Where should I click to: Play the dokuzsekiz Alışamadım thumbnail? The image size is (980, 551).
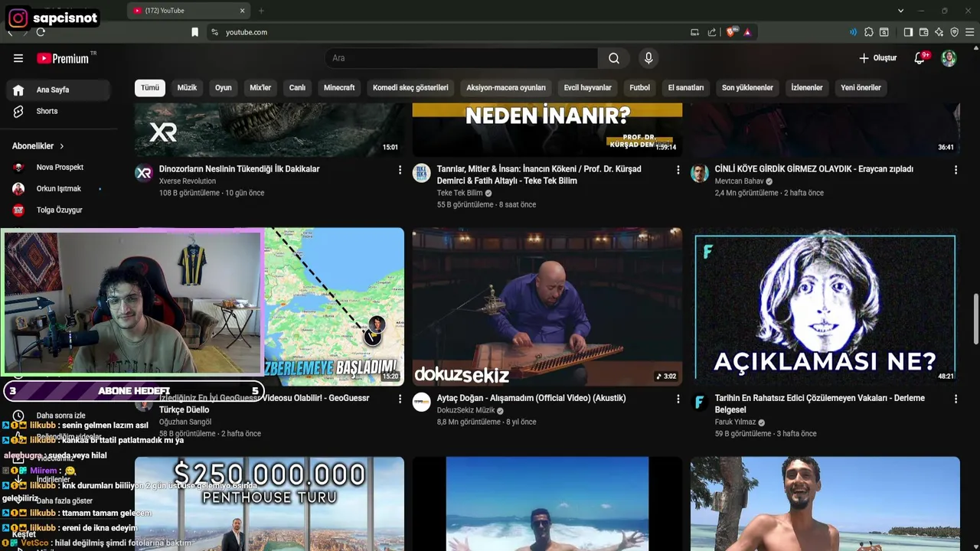click(x=547, y=307)
